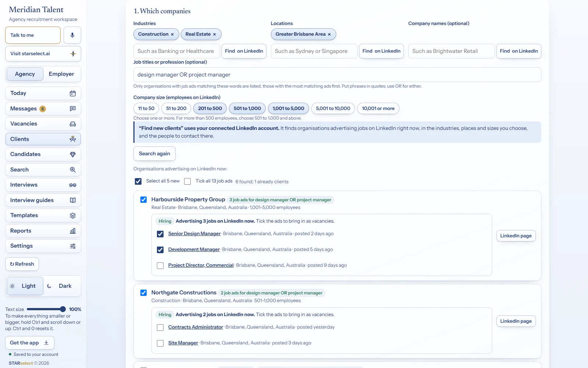
Task: Click Find on LinkedIn for Industries
Action: coord(244,51)
